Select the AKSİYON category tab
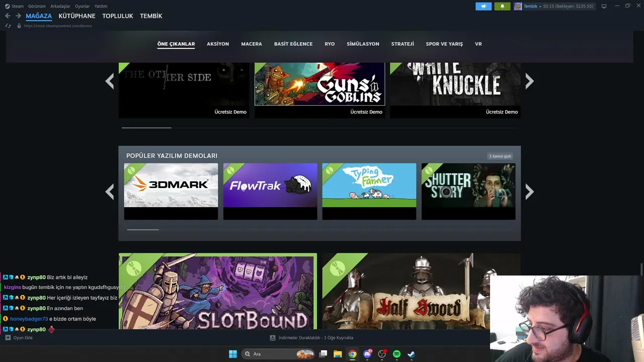The height and width of the screenshot is (362, 644). (x=218, y=44)
